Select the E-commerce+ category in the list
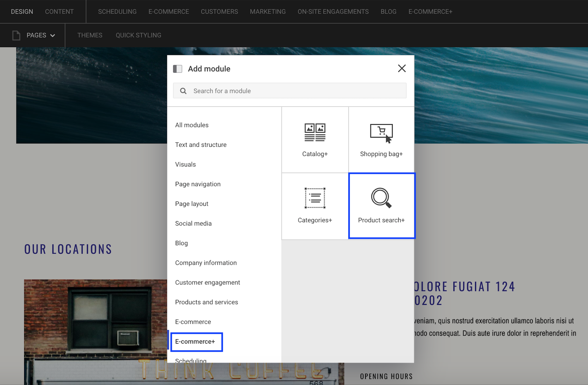The image size is (588, 385). click(x=195, y=341)
